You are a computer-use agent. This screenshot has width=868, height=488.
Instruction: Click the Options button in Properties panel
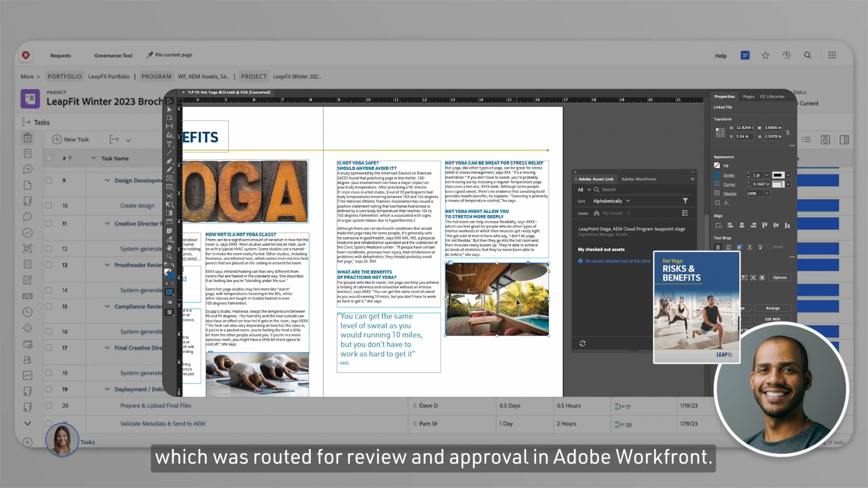780,278
